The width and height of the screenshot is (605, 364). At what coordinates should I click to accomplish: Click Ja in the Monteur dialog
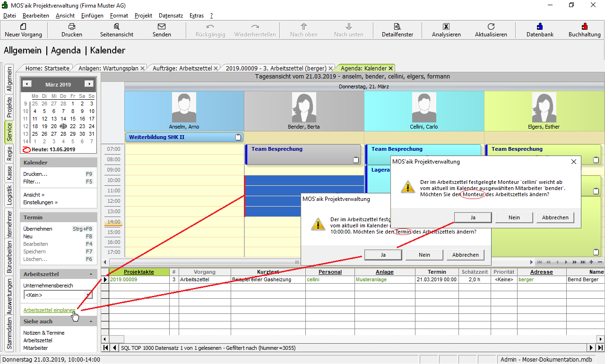pos(473,217)
